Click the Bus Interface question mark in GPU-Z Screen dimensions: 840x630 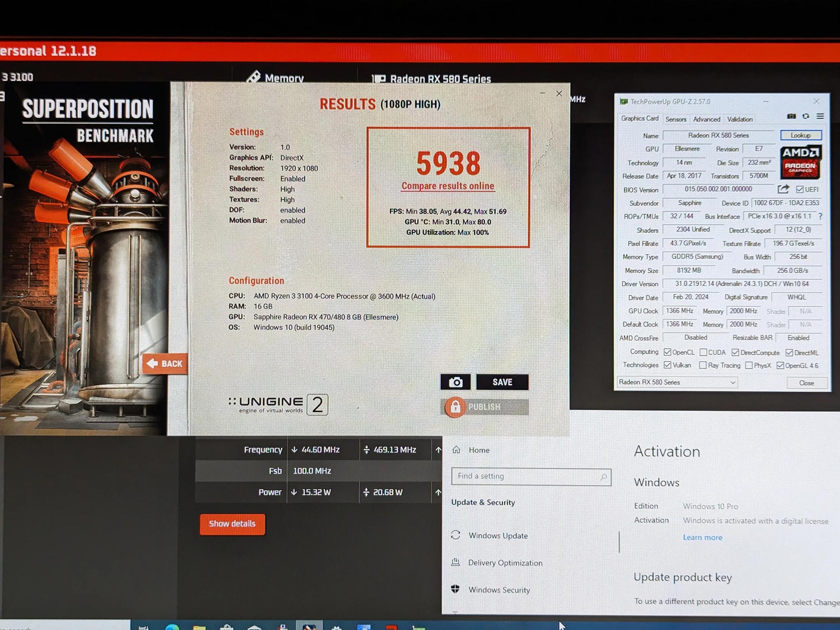pyautogui.click(x=820, y=216)
